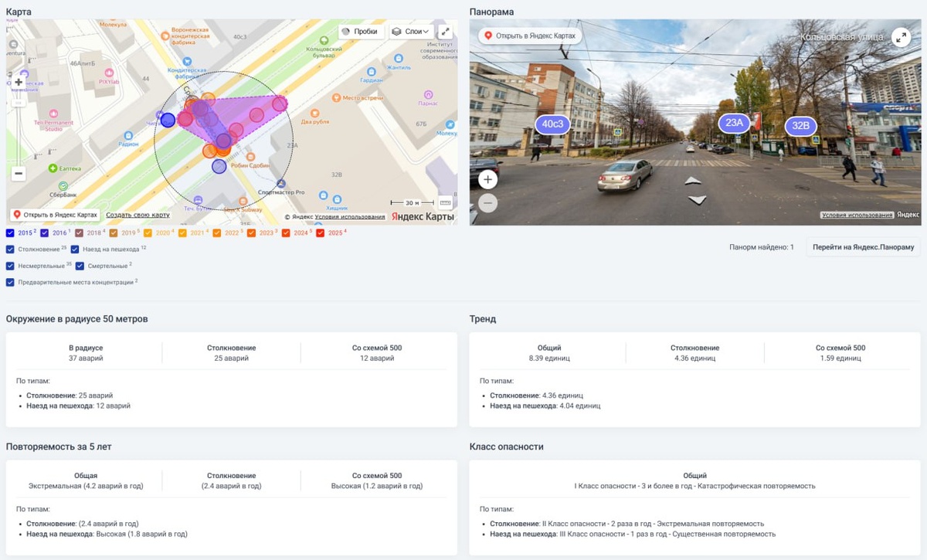Toggle the 2023 year filter
The width and height of the screenshot is (927, 560).
[x=252, y=232]
